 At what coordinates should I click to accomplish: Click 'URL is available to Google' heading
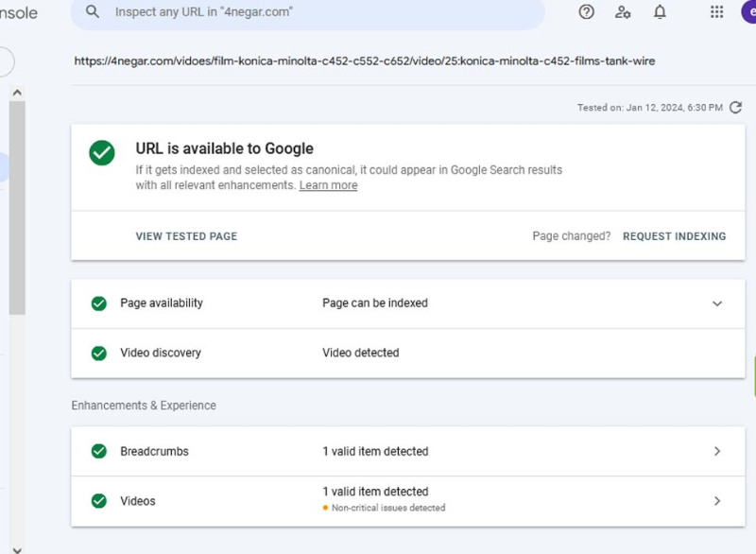click(224, 148)
